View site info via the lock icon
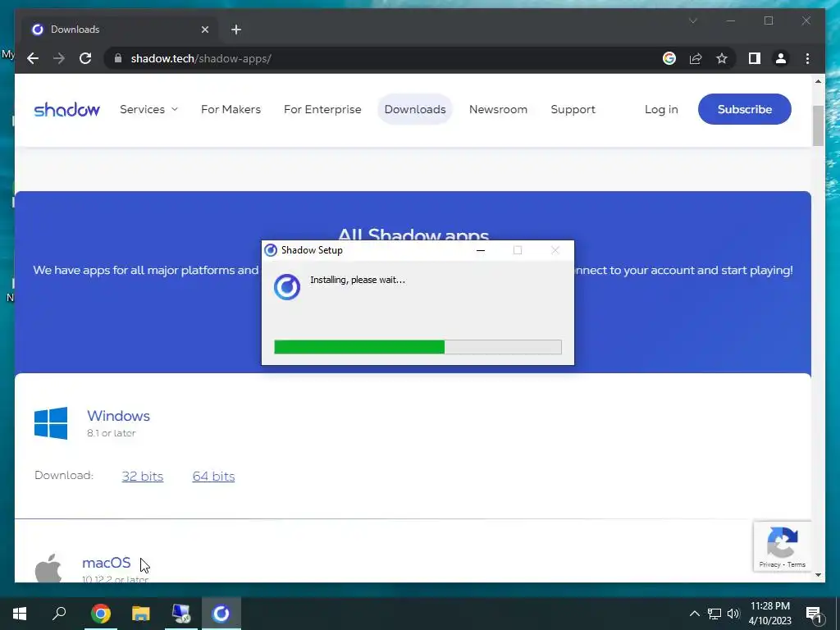 [x=118, y=58]
